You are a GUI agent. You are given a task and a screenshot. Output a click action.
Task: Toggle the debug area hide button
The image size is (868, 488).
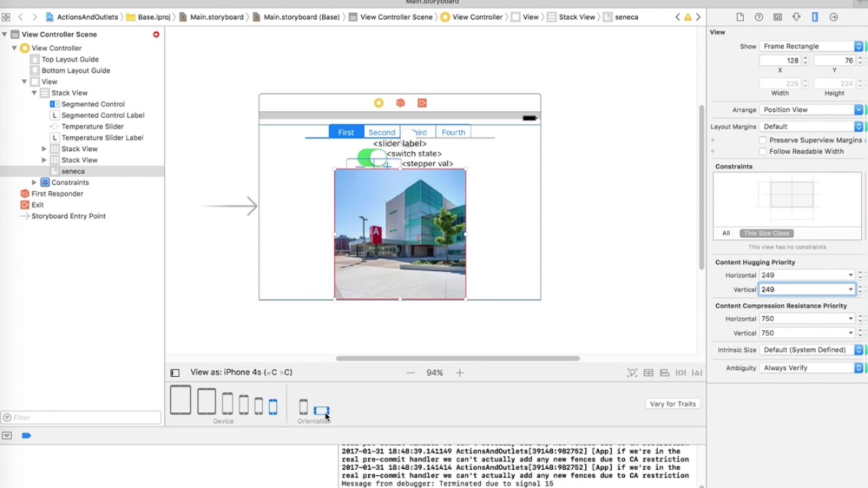tap(7, 436)
